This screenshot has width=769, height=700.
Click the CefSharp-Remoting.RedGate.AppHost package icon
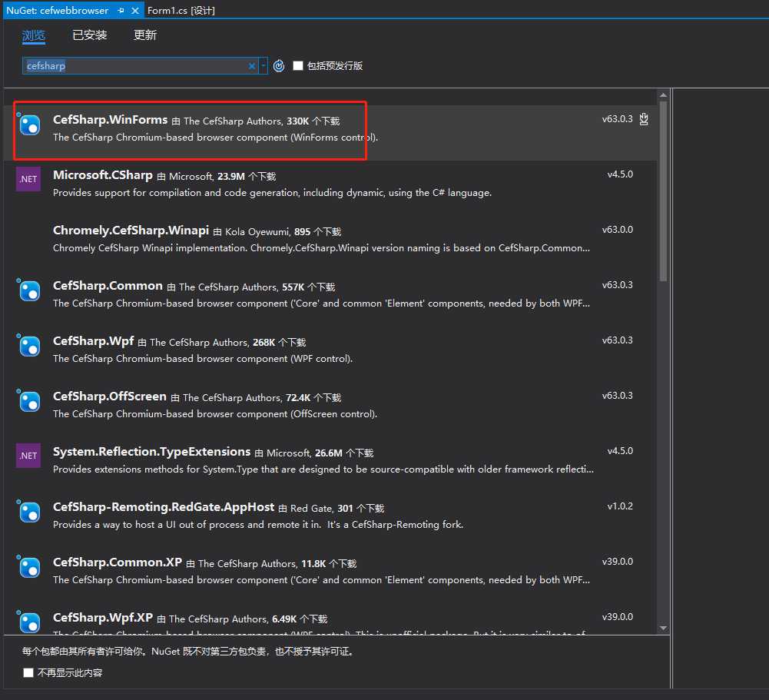tap(28, 511)
